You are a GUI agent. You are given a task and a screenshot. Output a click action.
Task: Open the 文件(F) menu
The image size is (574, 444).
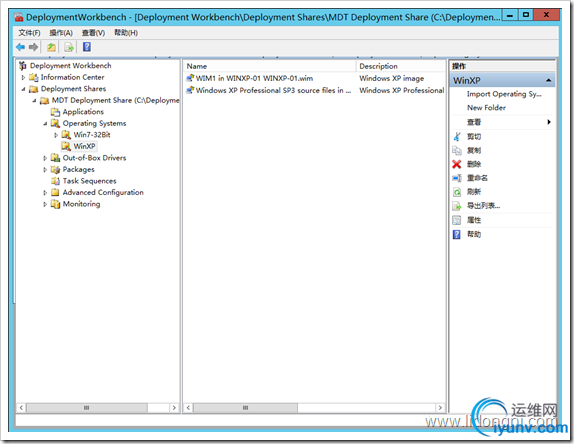click(29, 33)
